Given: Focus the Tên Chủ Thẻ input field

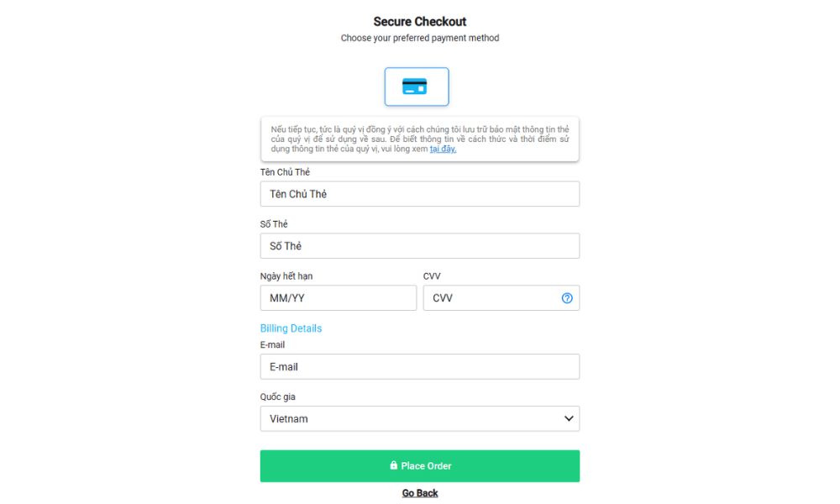Looking at the screenshot, I should (420, 194).
